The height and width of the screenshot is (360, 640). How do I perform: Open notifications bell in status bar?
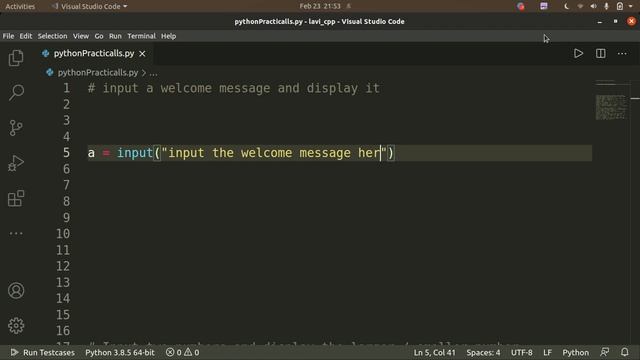[624, 352]
